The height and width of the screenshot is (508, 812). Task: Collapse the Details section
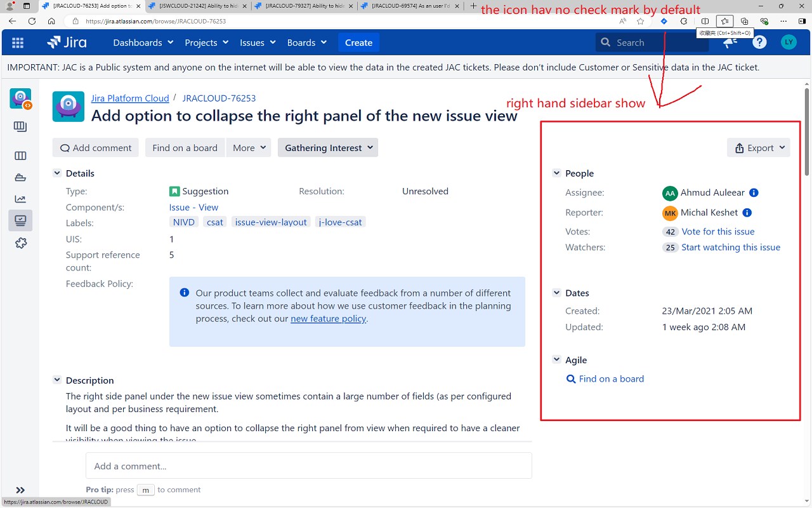point(57,173)
